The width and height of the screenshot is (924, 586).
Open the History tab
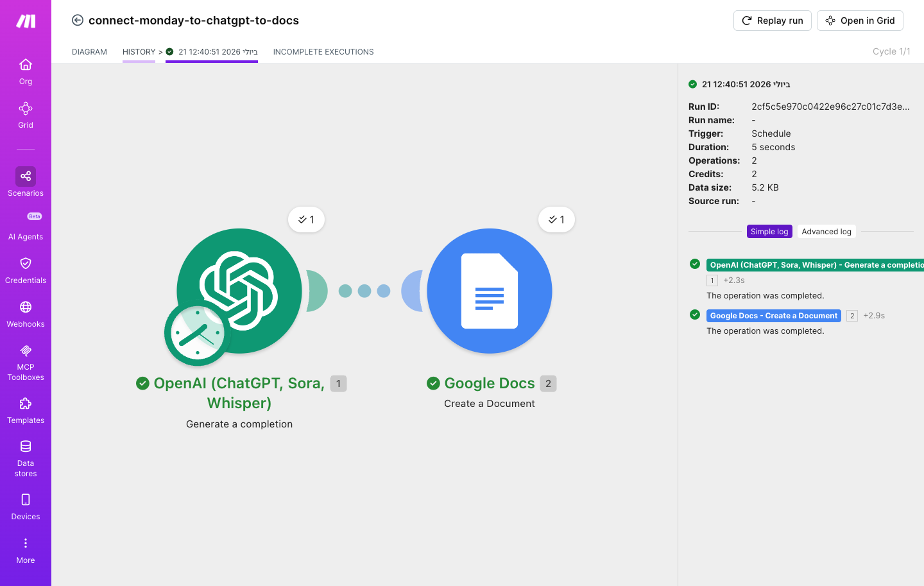click(139, 52)
